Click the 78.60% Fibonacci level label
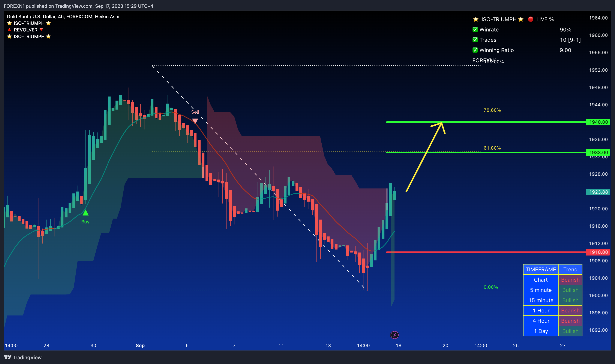The width and height of the screenshot is (615, 364). [x=492, y=110]
